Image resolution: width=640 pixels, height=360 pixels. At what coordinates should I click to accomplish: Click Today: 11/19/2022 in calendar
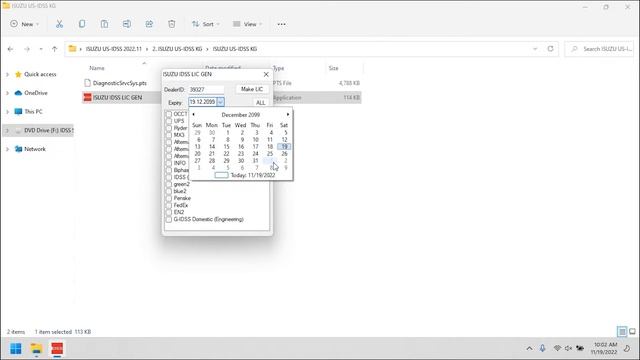[x=253, y=175]
